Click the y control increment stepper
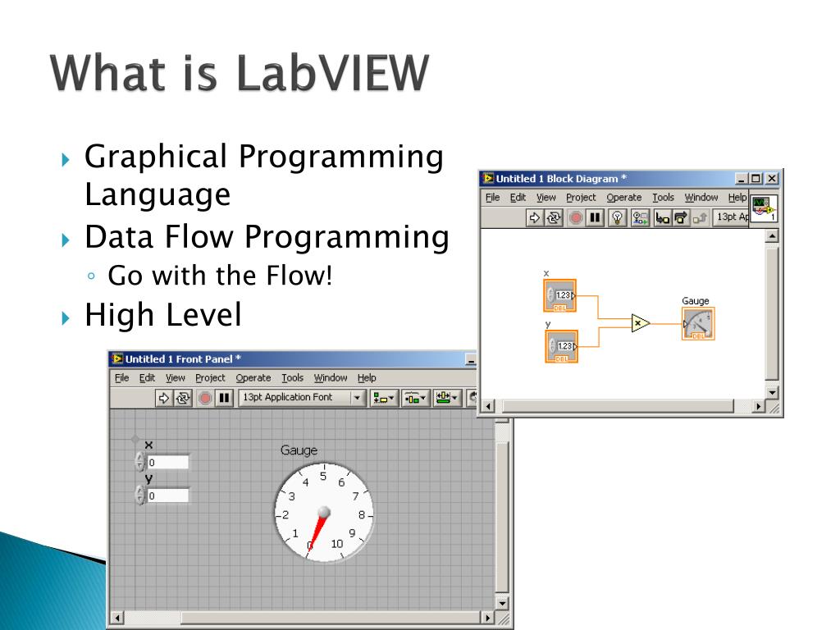The height and width of the screenshot is (630, 840). pos(140,491)
